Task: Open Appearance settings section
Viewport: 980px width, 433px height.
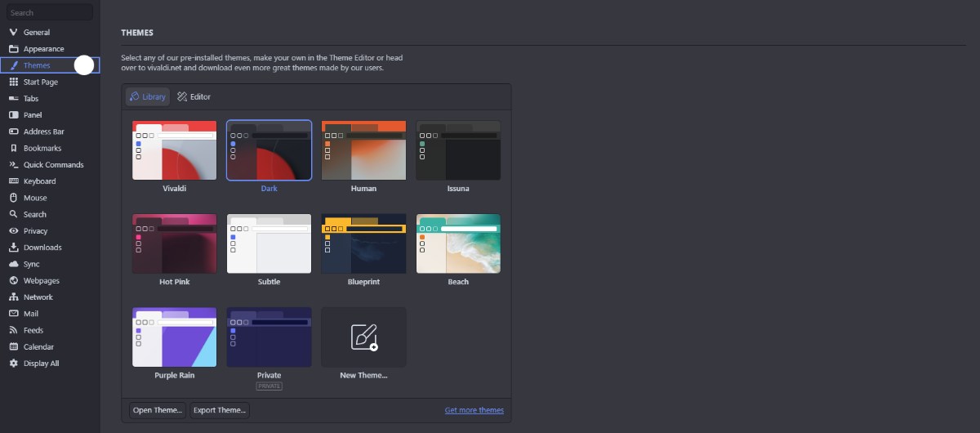Action: click(50, 49)
